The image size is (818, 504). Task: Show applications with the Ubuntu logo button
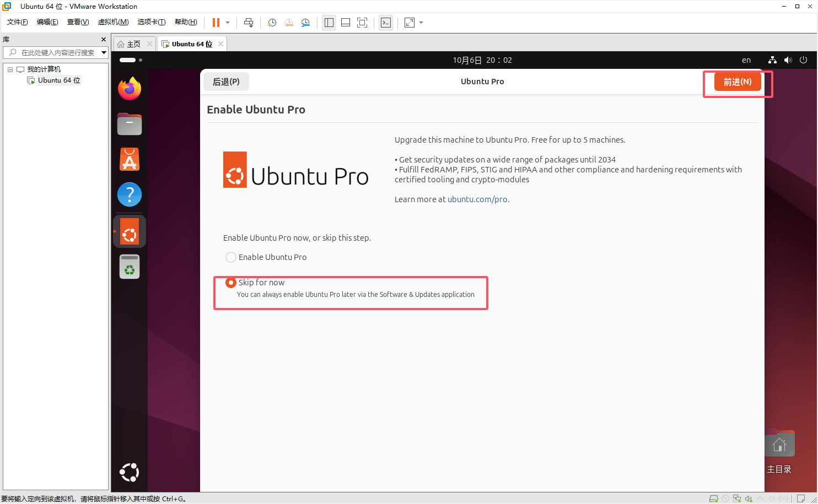click(x=130, y=472)
